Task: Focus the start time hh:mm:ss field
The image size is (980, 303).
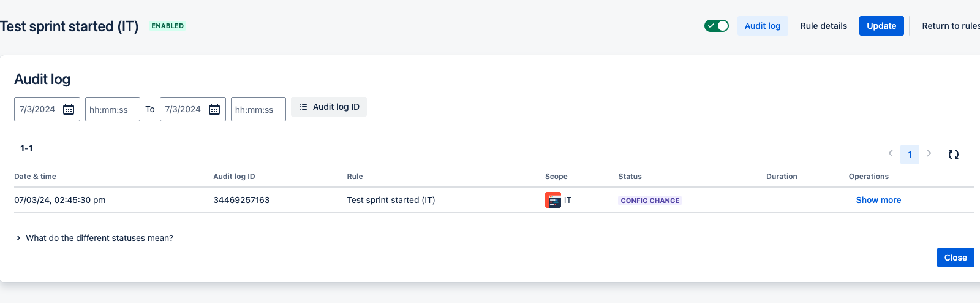Action: (x=113, y=109)
